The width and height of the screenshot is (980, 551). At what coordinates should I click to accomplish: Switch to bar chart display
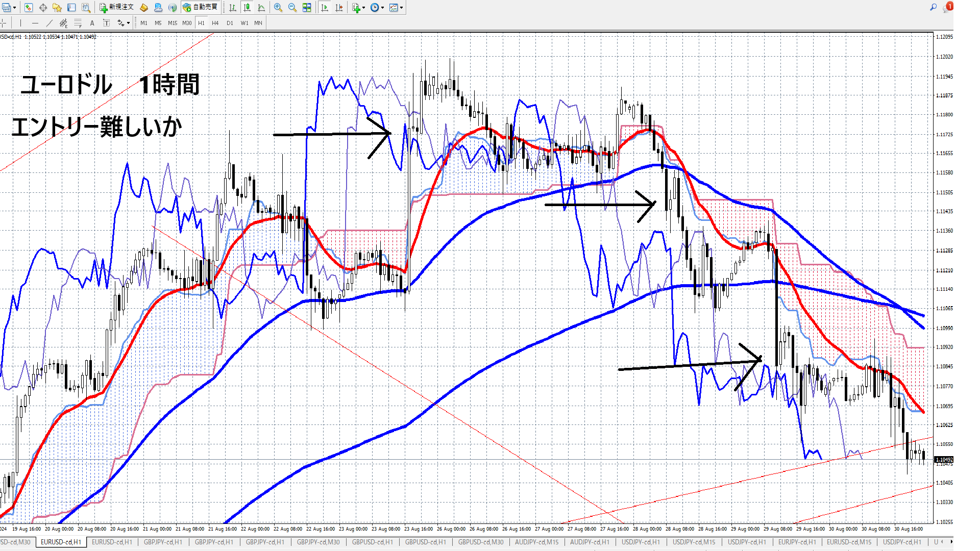tap(233, 8)
